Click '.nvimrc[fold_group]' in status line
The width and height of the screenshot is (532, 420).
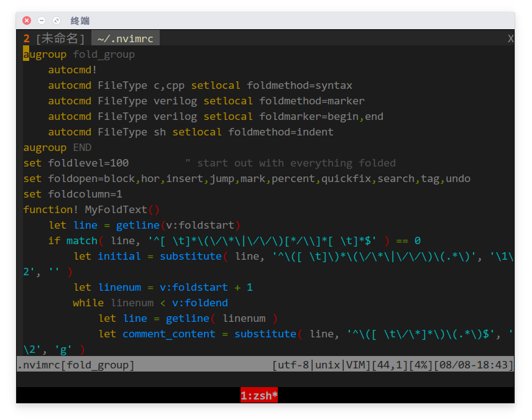76,365
